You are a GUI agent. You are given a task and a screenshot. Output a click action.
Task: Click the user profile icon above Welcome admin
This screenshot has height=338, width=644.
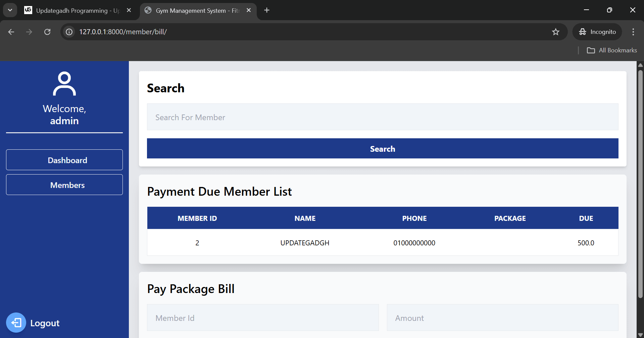point(64,83)
